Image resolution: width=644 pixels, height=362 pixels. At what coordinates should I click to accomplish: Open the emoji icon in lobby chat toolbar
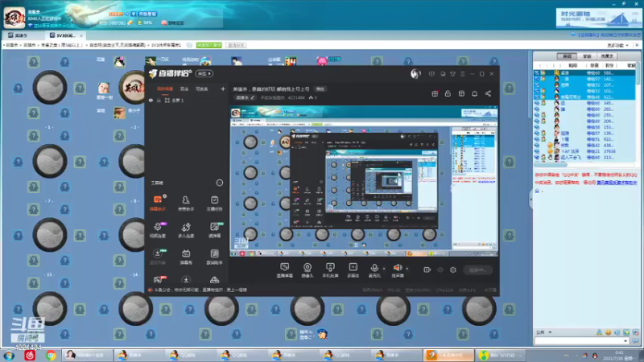coord(608,332)
